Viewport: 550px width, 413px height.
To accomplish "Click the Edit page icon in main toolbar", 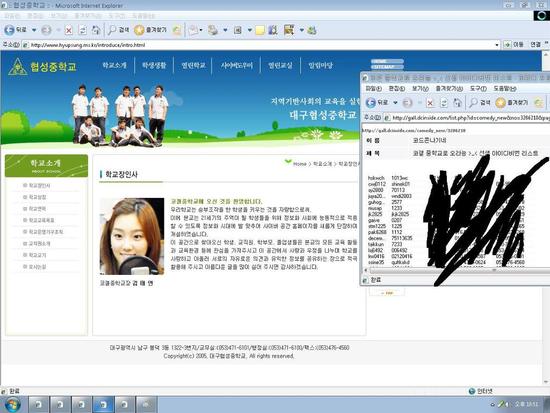I will coord(238,31).
